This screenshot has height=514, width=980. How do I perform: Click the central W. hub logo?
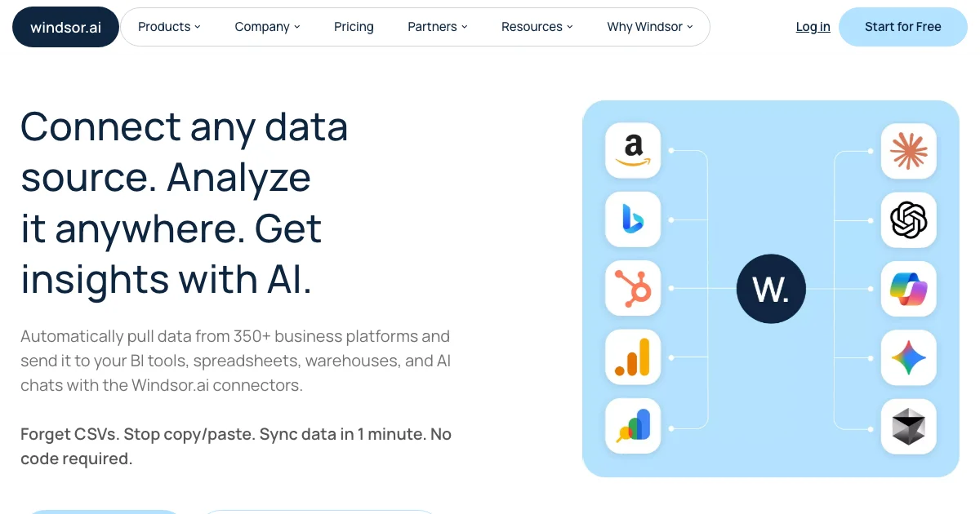[771, 289]
